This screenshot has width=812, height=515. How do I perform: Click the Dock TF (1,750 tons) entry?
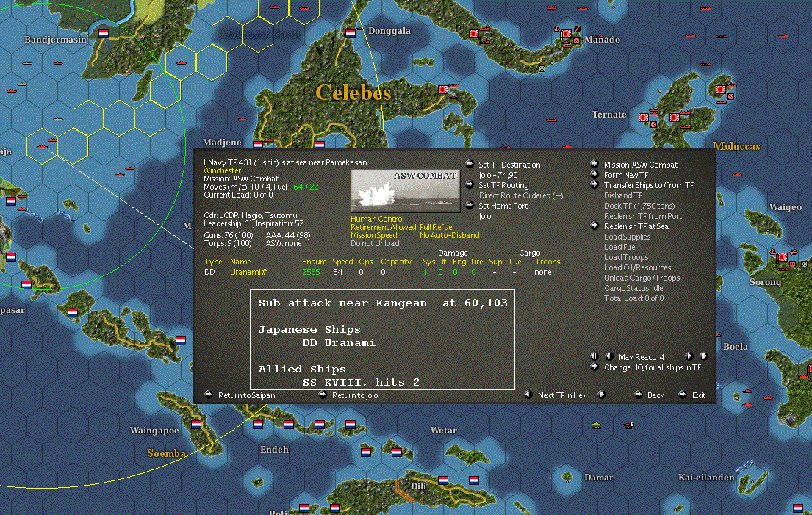[639, 206]
